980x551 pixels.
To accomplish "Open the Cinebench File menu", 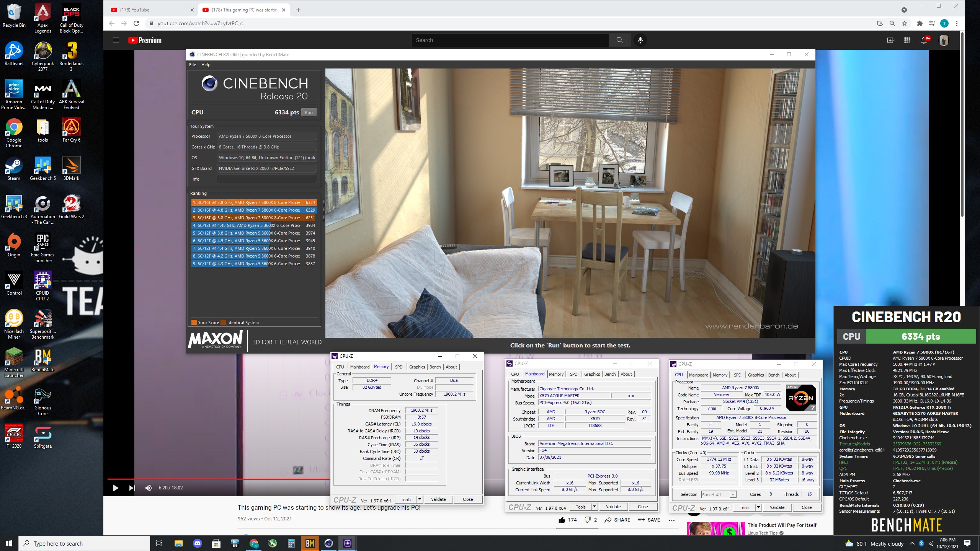I will tap(193, 65).
